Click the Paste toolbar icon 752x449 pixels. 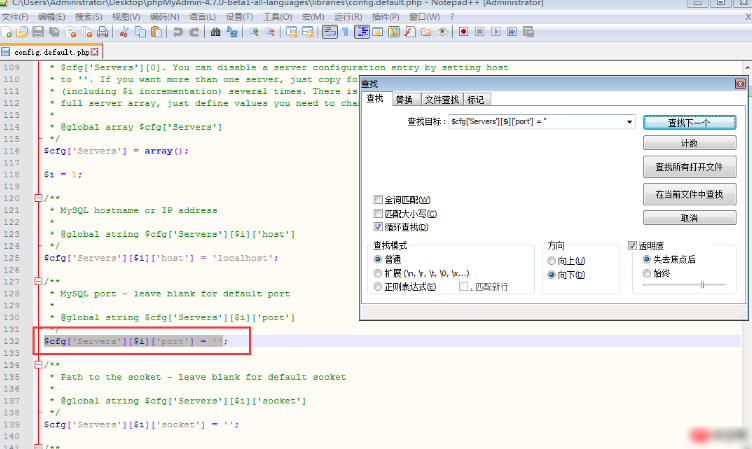coord(156,32)
